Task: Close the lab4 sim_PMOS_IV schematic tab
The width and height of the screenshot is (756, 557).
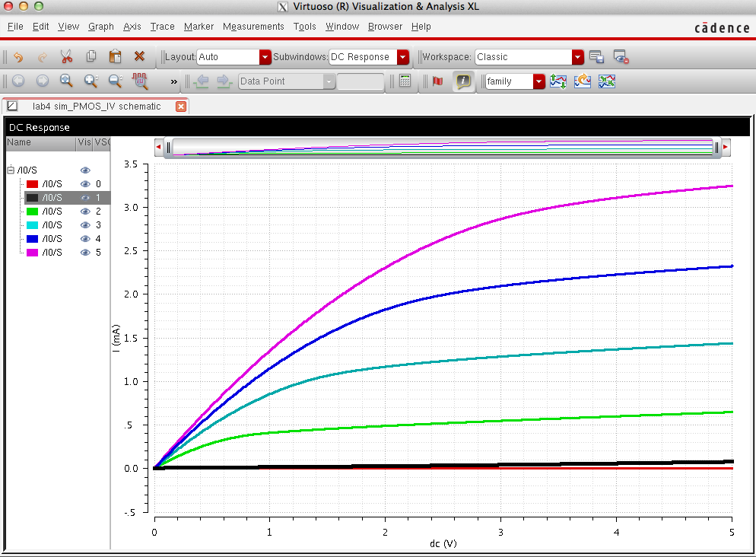Action: (181, 107)
